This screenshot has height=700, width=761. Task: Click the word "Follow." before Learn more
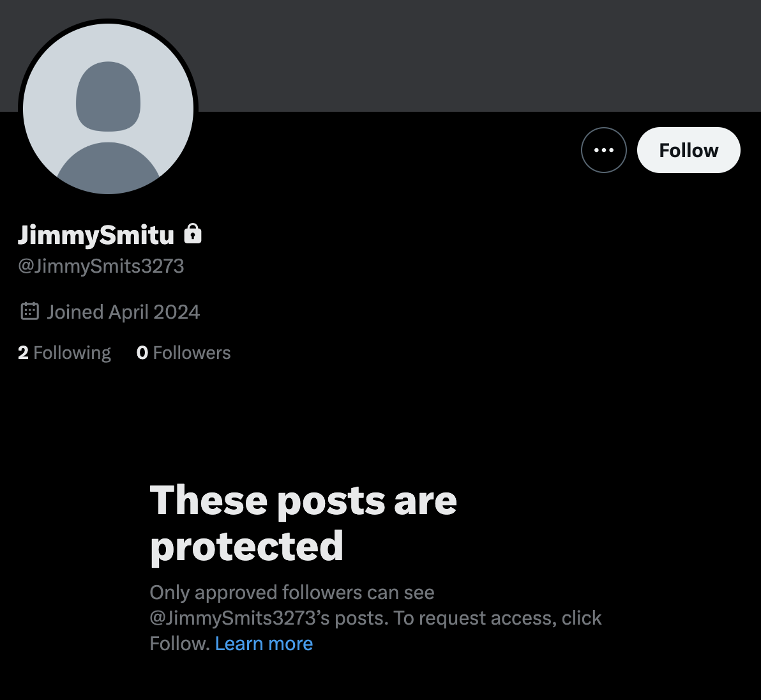click(x=179, y=644)
